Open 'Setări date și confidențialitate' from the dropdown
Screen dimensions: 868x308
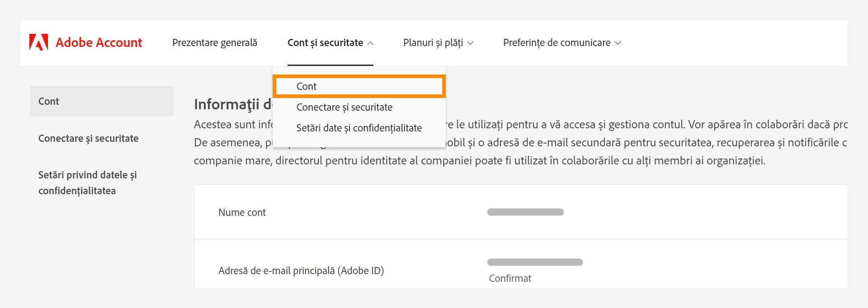359,128
